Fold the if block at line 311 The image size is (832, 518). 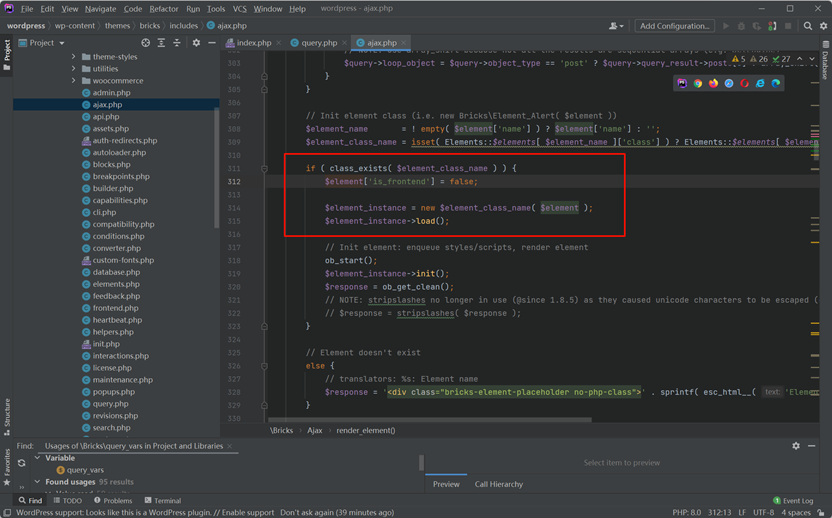[x=264, y=168]
